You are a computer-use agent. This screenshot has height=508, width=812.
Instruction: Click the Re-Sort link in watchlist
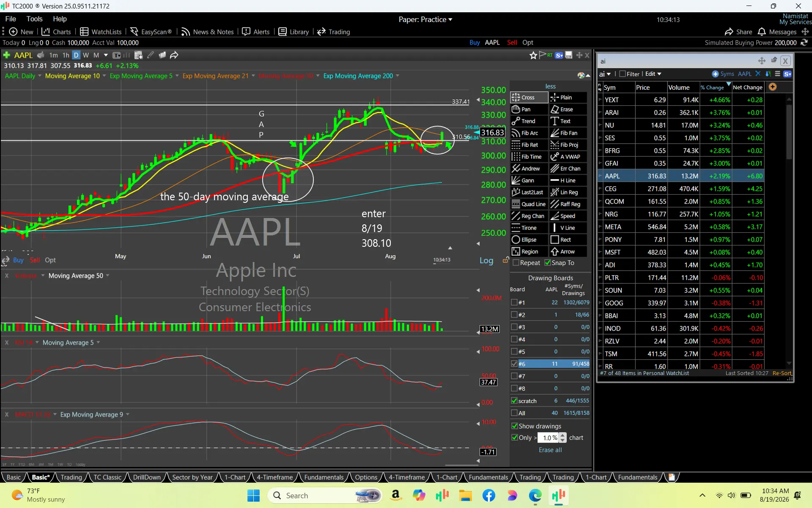coord(782,373)
